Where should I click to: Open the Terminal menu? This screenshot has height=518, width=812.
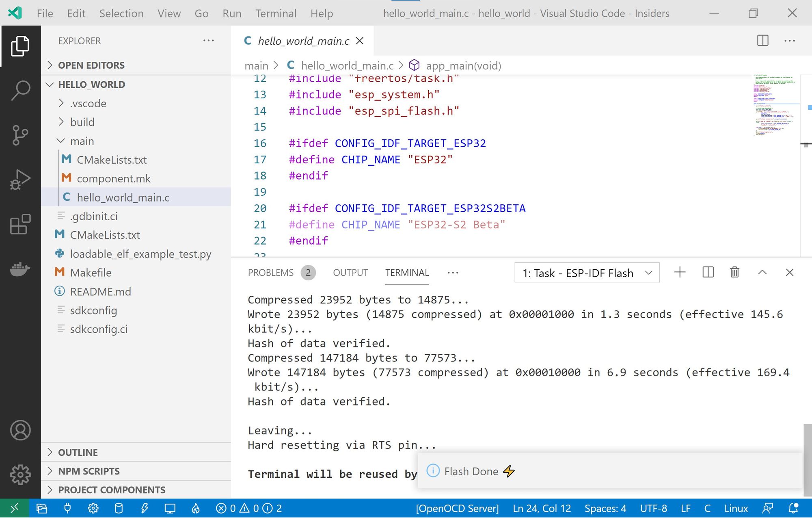tap(276, 13)
